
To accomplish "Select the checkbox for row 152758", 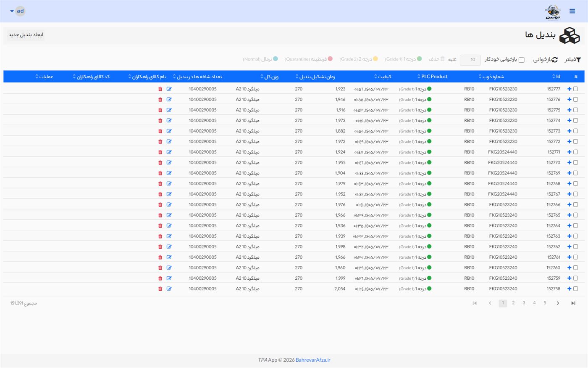I will tap(575, 289).
